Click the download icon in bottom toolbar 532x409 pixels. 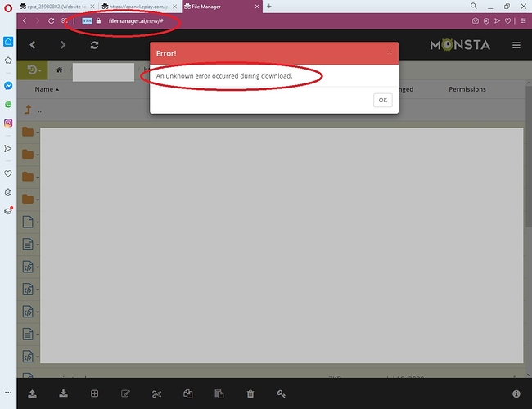coord(63,393)
